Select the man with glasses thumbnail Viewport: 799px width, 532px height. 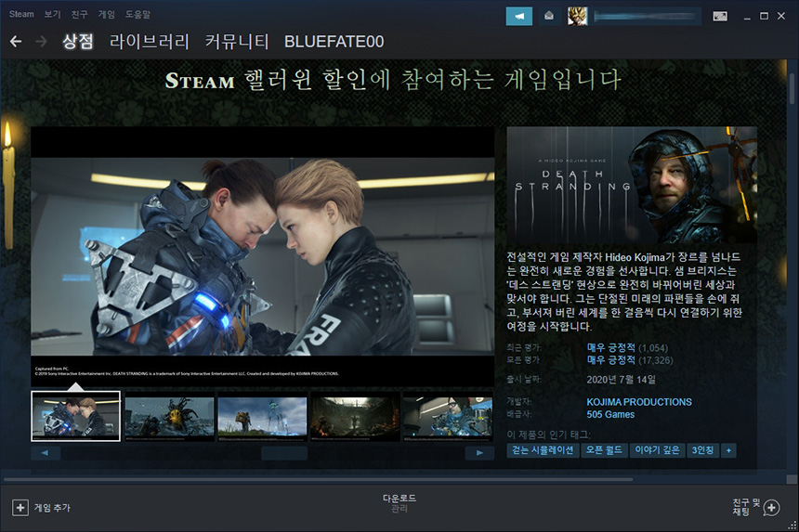coord(448,416)
